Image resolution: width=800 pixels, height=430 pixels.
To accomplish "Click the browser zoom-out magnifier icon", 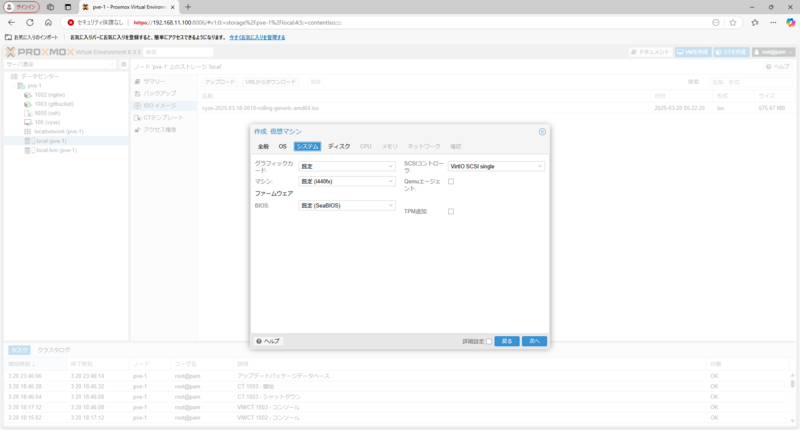I will pyautogui.click(x=716, y=22).
